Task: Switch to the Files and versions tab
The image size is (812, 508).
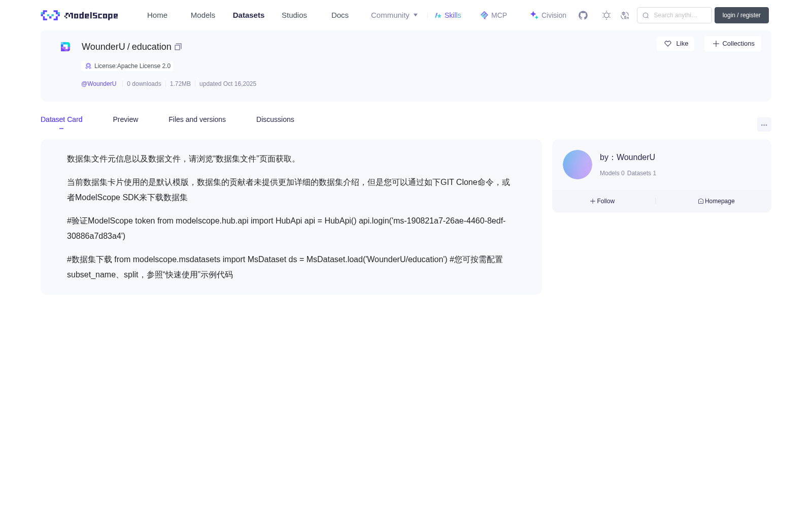Action: click(197, 119)
